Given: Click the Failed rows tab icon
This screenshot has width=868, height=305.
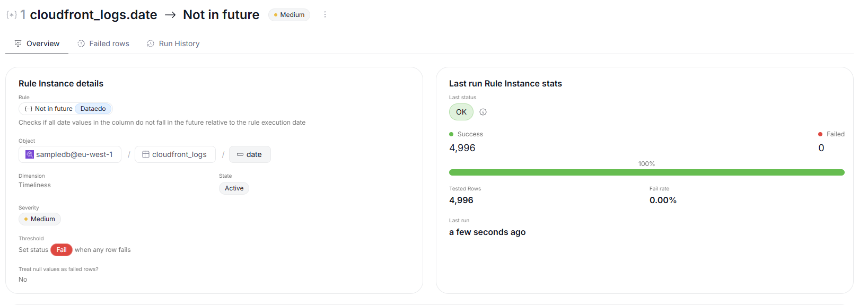Looking at the screenshot, I should pos(81,43).
